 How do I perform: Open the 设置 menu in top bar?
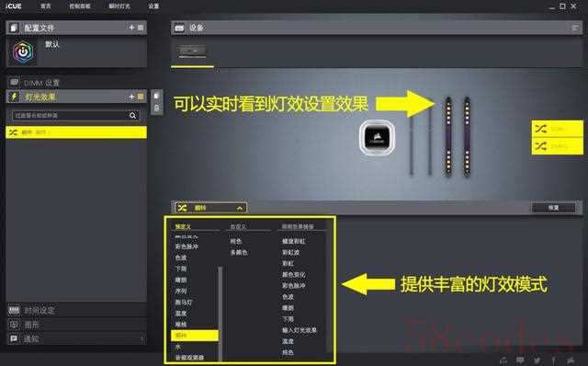point(153,6)
